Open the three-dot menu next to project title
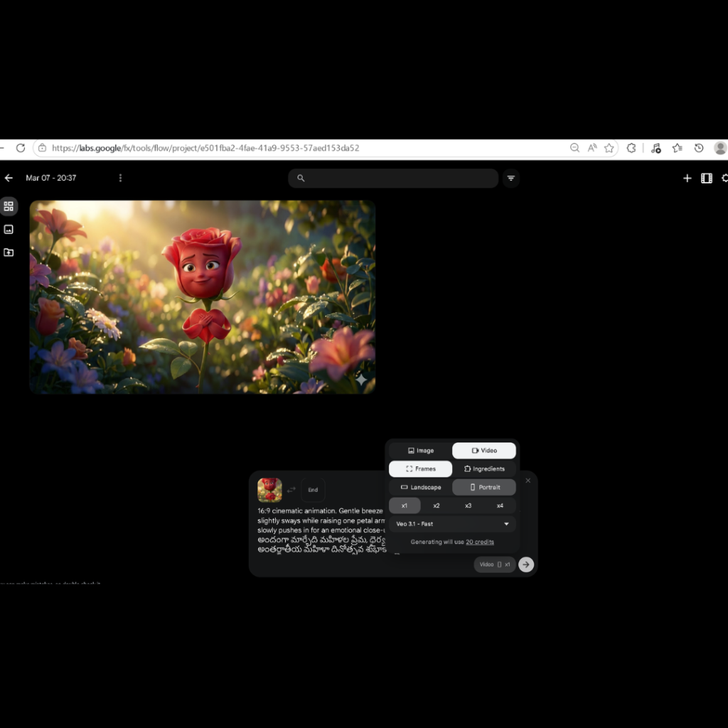The image size is (728, 728). click(x=120, y=178)
